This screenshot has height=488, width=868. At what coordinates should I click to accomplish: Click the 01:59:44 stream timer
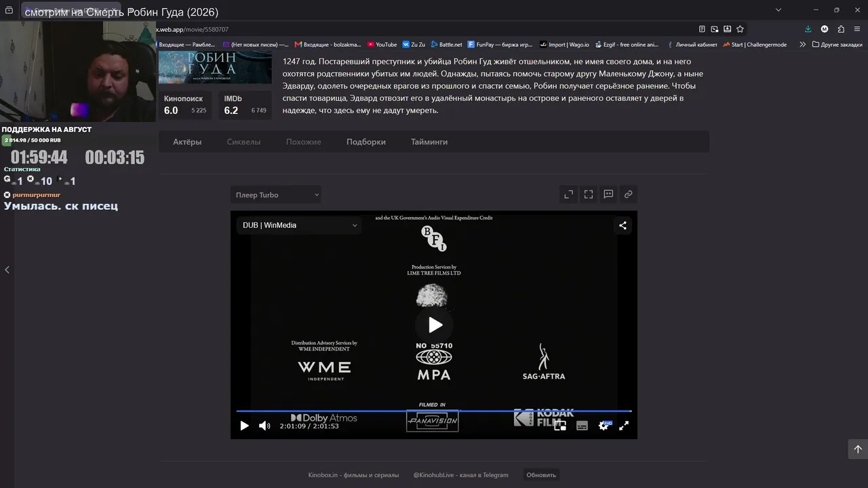click(39, 158)
